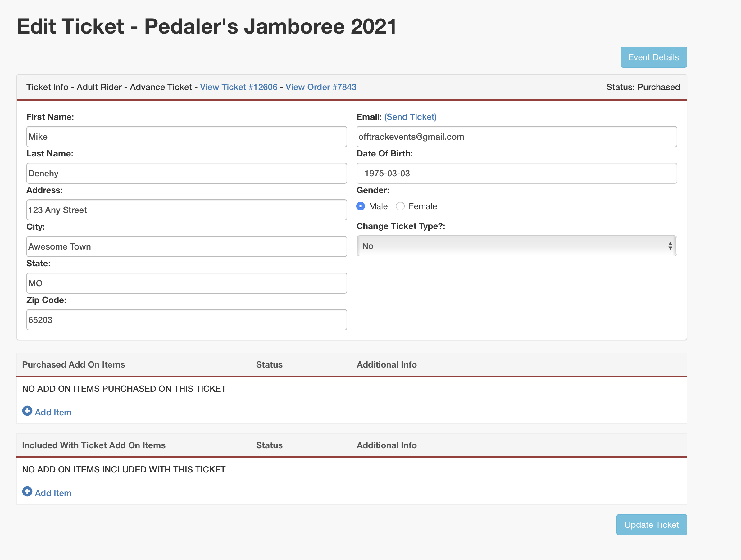Focus the First Name field containing Mike
Viewport: 741px width, 560px height.
[x=187, y=137]
